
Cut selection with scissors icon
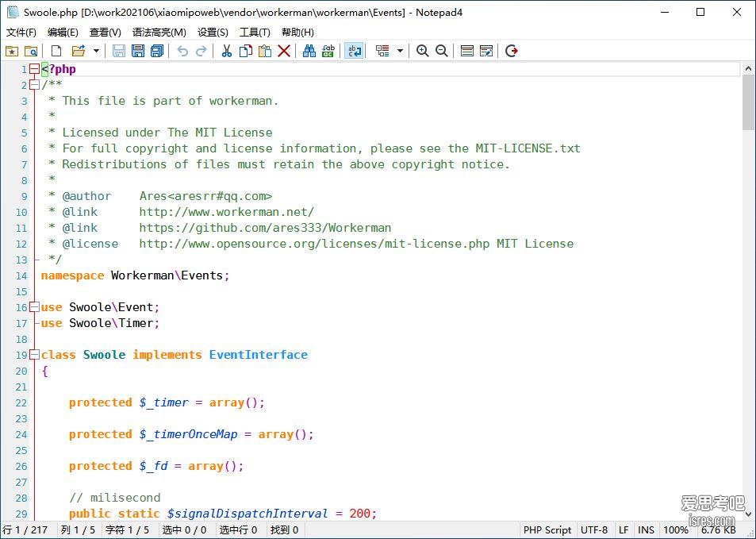click(x=227, y=51)
